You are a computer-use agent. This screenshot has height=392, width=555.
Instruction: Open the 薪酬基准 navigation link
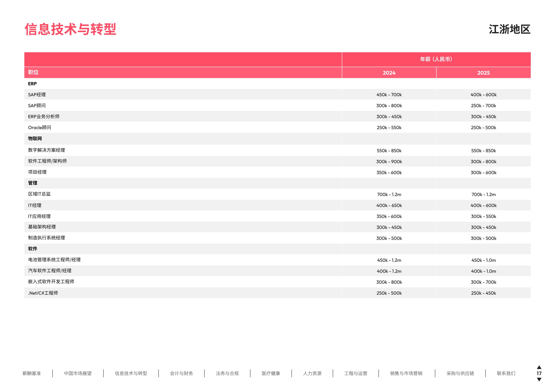(x=32, y=373)
